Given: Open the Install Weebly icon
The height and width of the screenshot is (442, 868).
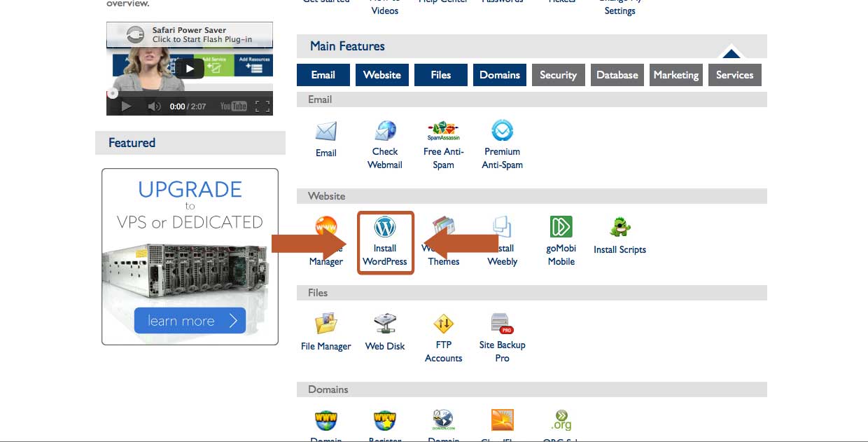Looking at the screenshot, I should pyautogui.click(x=502, y=227).
